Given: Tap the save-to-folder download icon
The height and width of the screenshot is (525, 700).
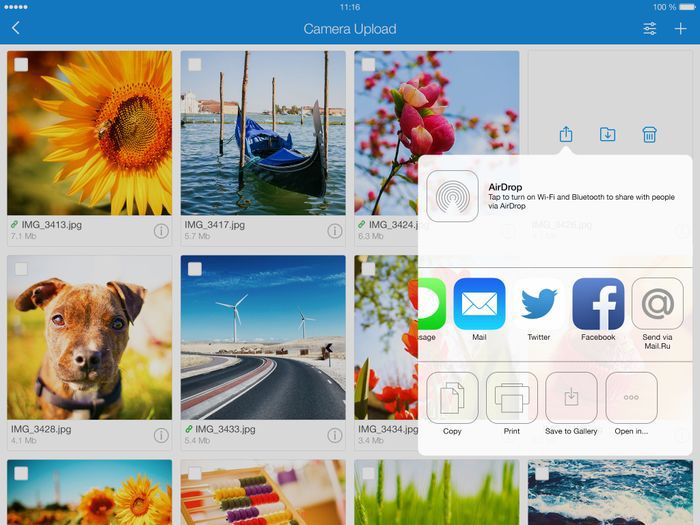Looking at the screenshot, I should click(607, 134).
